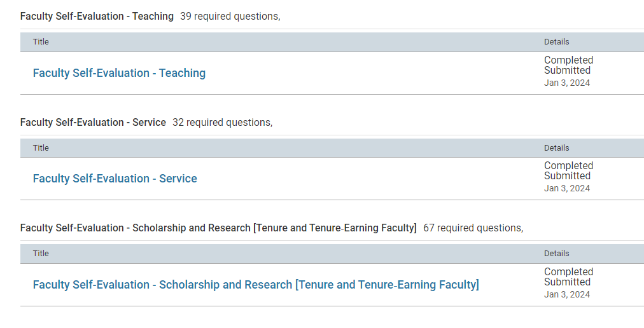
Task: Click the '67 required questions' text
Action: pyautogui.click(x=472, y=228)
